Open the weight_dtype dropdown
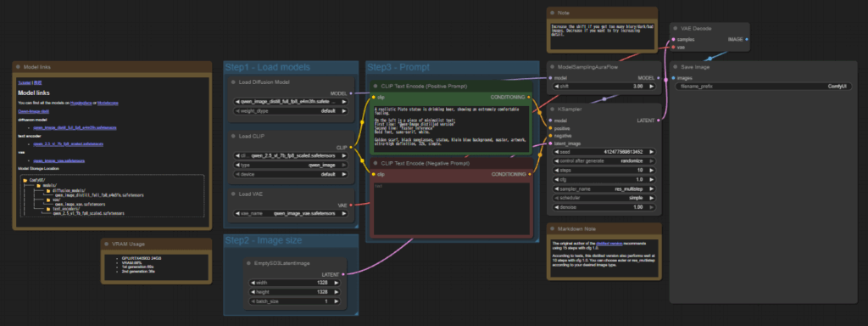The width and height of the screenshot is (868, 326). tap(291, 111)
